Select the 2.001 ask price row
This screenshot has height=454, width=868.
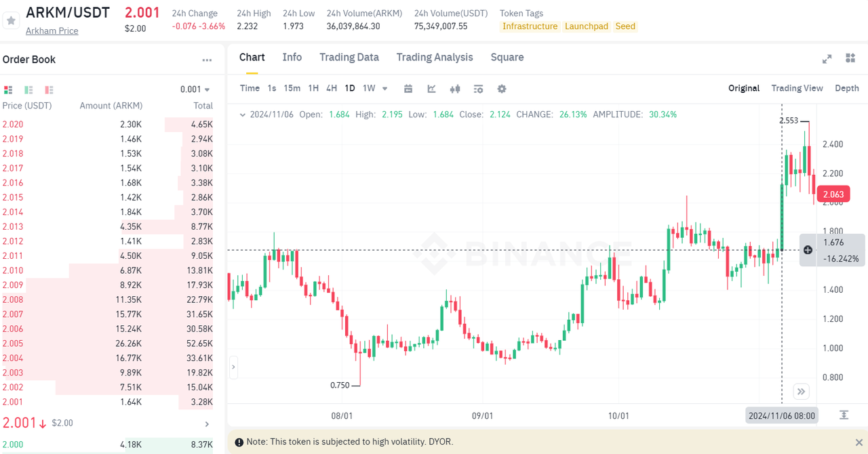pos(108,402)
